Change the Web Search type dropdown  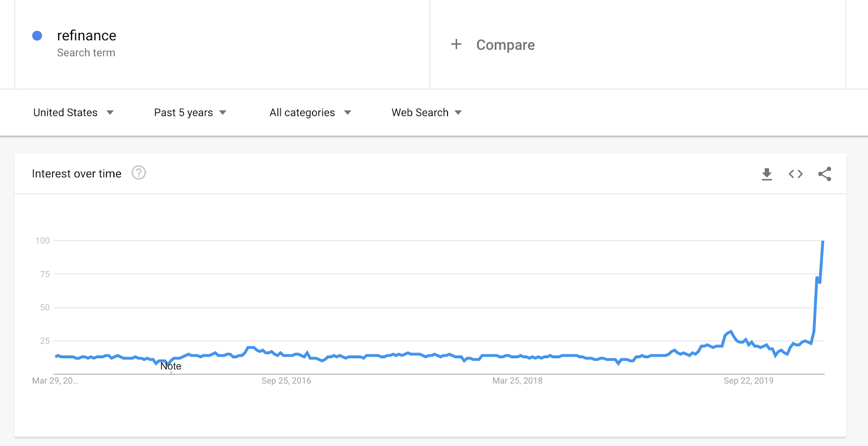point(427,113)
